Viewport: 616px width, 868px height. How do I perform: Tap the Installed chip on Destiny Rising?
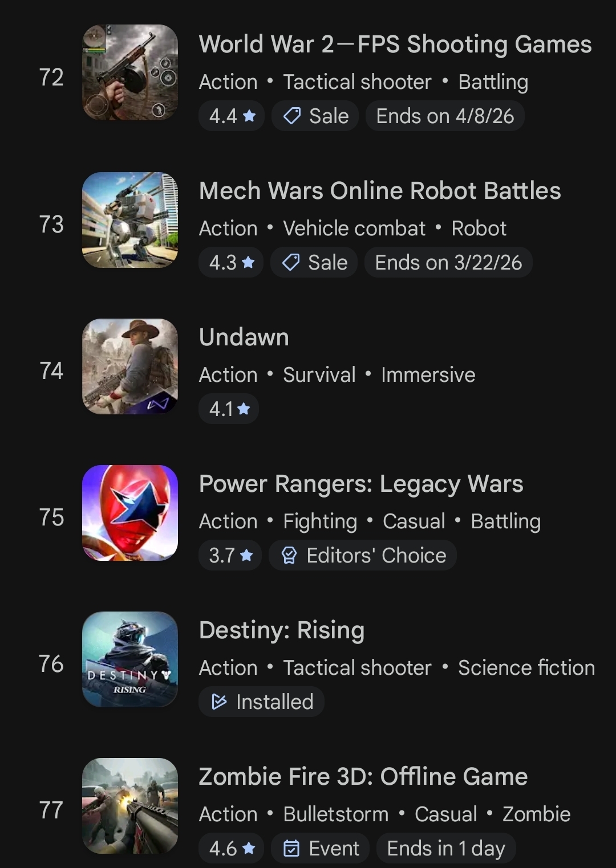tap(262, 702)
